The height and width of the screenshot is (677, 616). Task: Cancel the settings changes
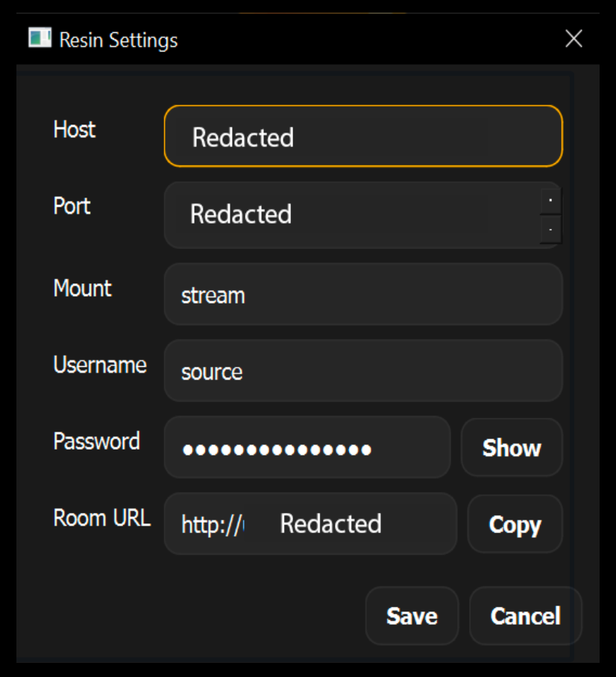(x=525, y=616)
